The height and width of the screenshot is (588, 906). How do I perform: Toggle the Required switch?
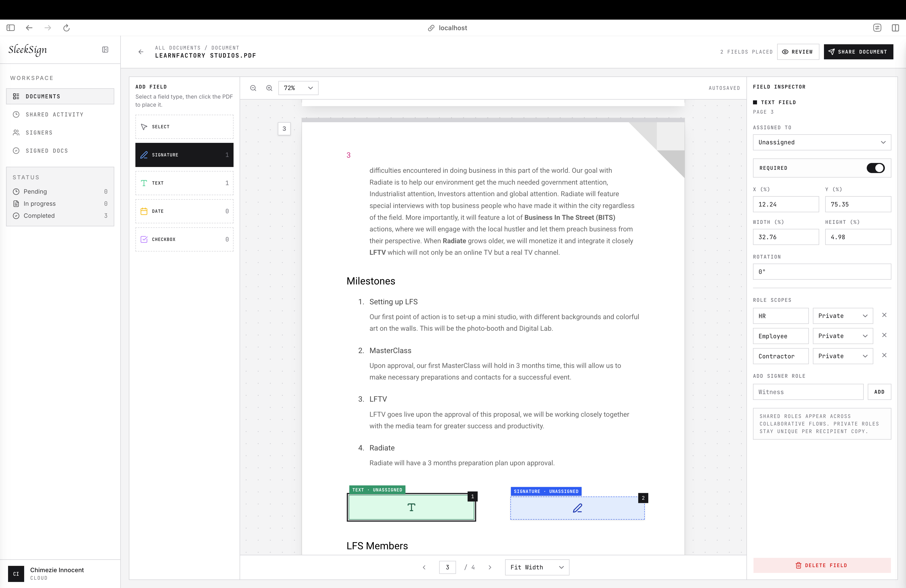(876, 168)
